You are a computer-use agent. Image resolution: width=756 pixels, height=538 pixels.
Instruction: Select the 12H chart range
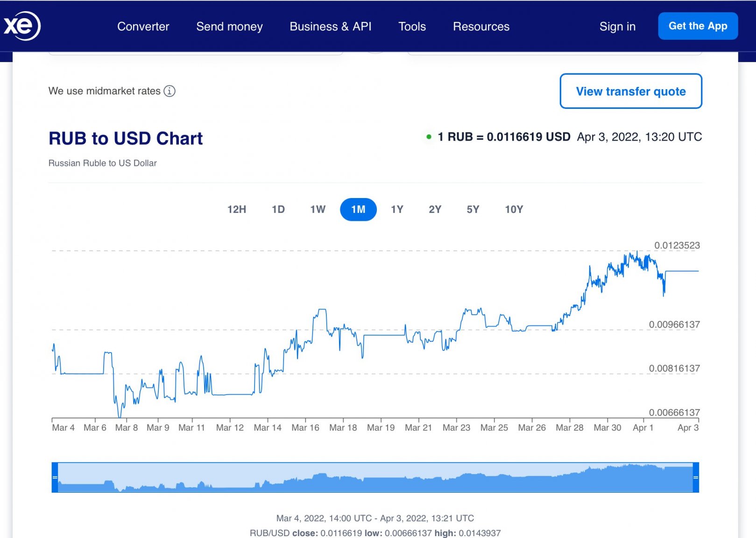(237, 209)
